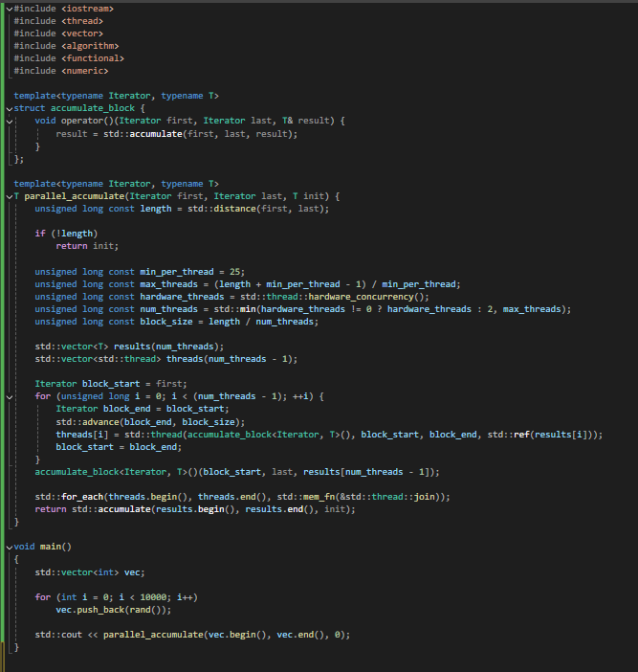Screen dimensions: 638x672
Task: Collapse the void main() fold arrow
Action: coord(10,548)
